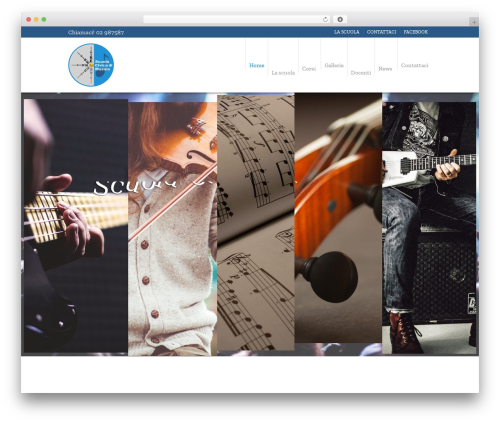Click the cello scroll slider image
Viewport: 500px width, 423px height.
[338, 218]
